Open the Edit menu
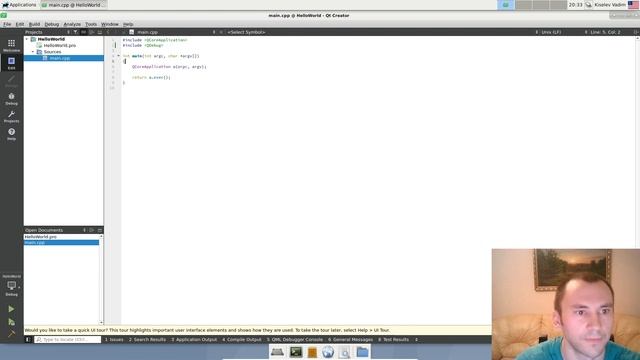 (20, 24)
